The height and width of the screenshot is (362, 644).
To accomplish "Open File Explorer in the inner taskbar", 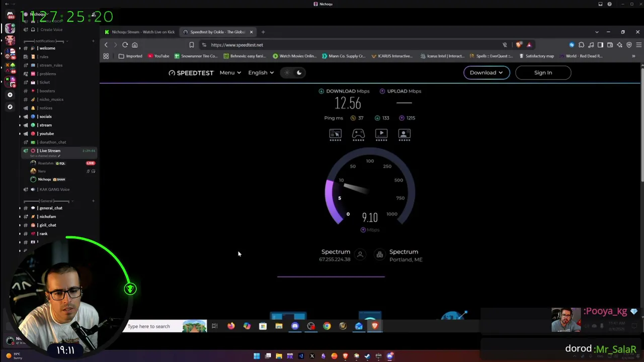I will [279, 326].
